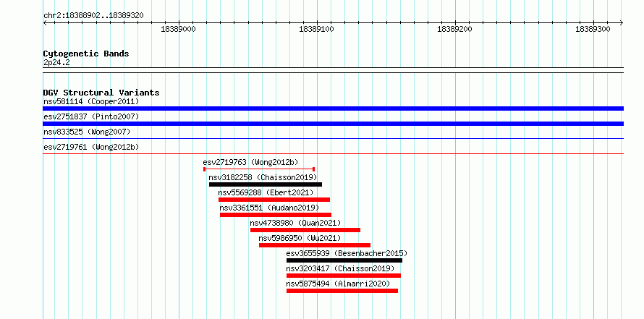Click the nsv5986950 (Wu2021) red bar
This screenshot has width=644, height=319.
pos(315,245)
